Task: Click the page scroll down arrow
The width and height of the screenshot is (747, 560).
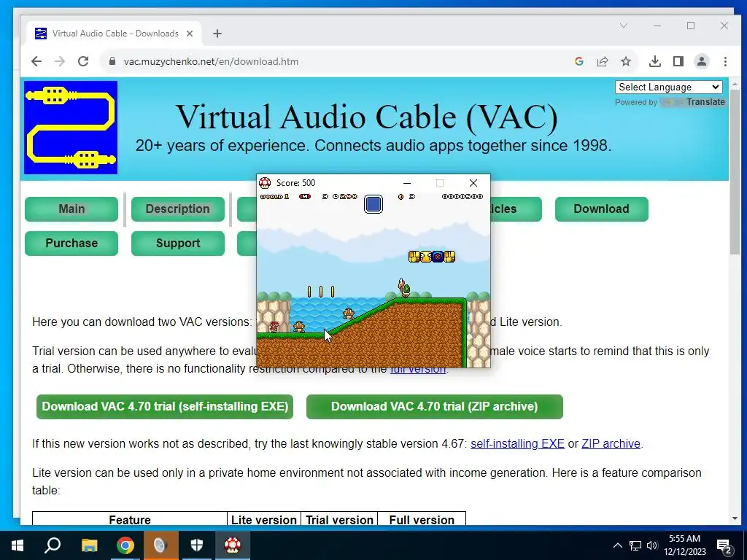Action: (x=735, y=518)
